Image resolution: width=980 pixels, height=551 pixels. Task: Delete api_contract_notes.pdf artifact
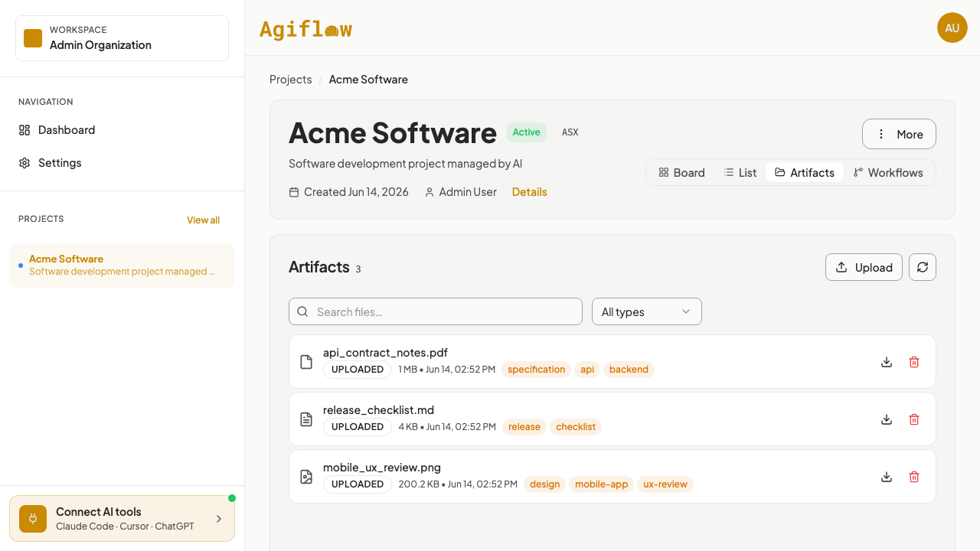914,362
